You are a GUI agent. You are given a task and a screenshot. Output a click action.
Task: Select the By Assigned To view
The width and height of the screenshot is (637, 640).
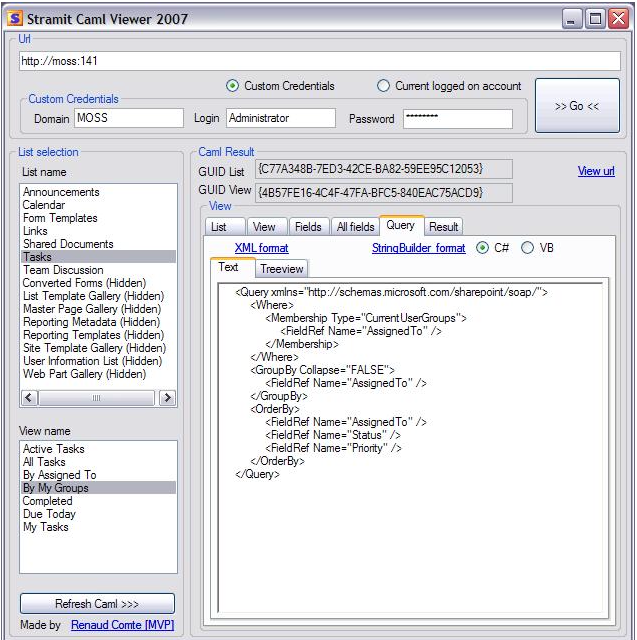98,475
